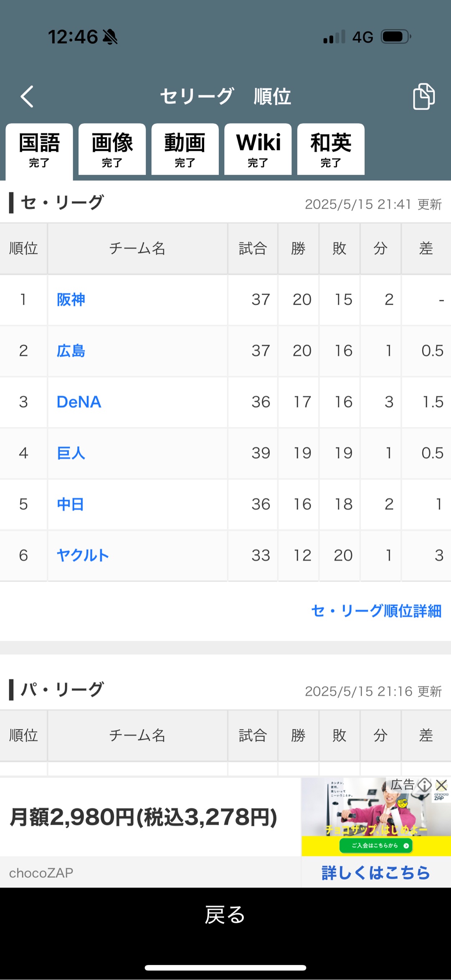Tap the copy pages icon in header
The image size is (451, 980).
coord(423,96)
